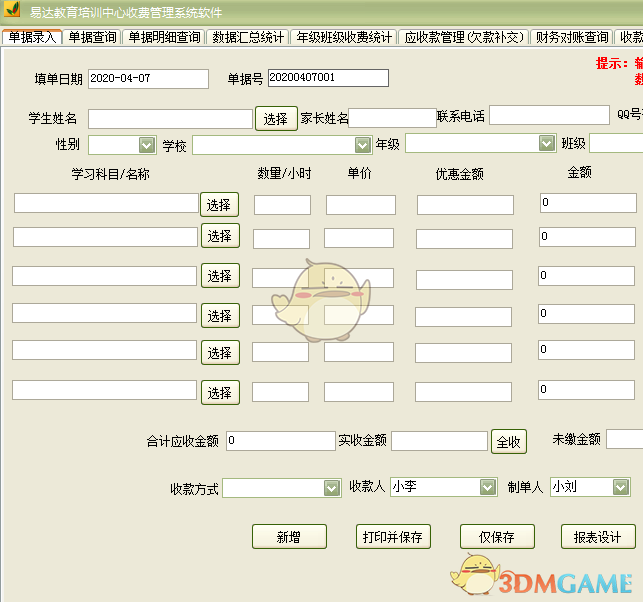Open the 年级班级收费统计 tab
This screenshot has height=602, width=643.
pos(344,37)
